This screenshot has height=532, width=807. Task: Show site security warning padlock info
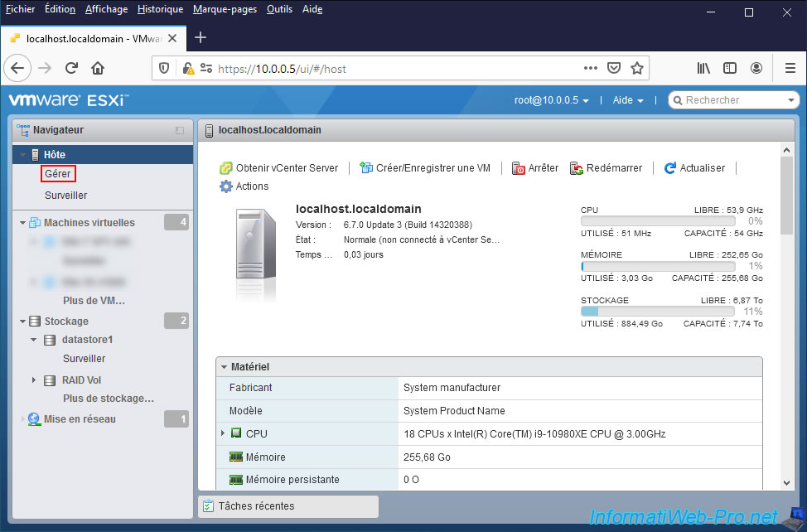coord(188,69)
